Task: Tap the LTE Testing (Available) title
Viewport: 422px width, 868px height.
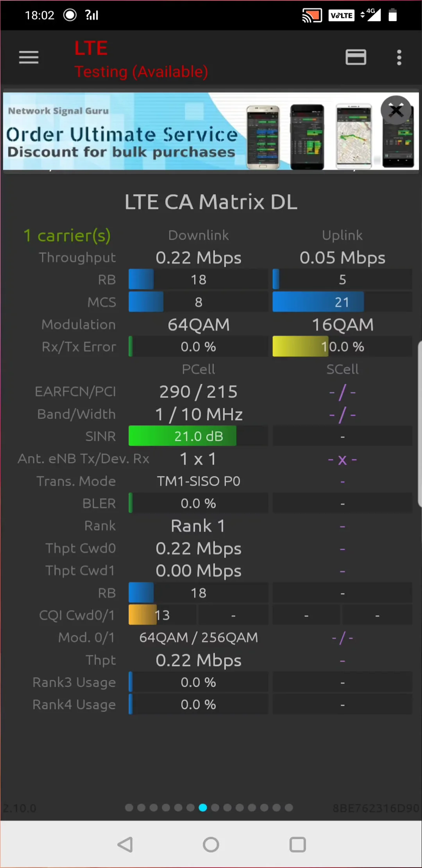Action: tap(141, 60)
